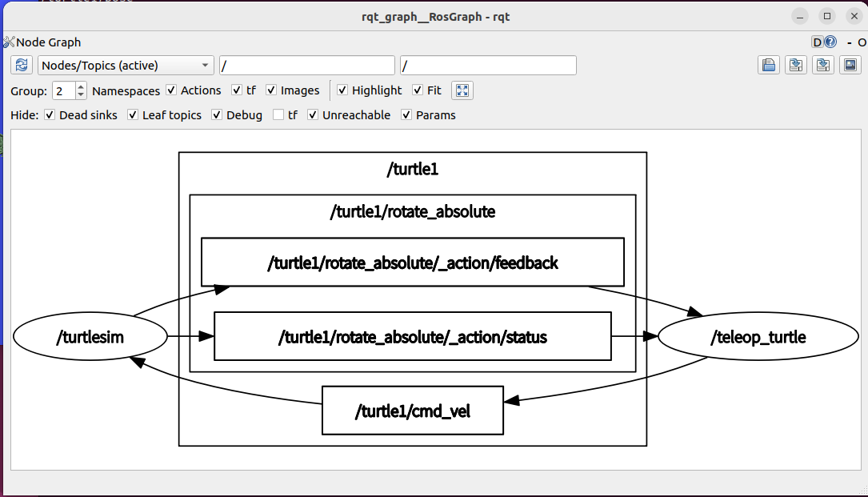Uncheck Hide Dead sinks
Screen dimensions: 868x497
(50, 114)
